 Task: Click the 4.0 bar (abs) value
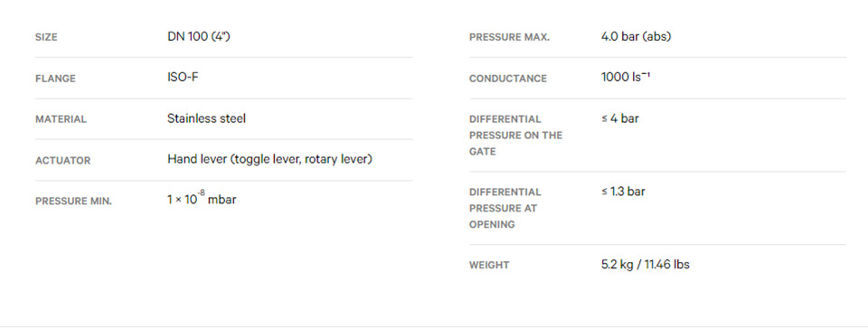pos(636,37)
